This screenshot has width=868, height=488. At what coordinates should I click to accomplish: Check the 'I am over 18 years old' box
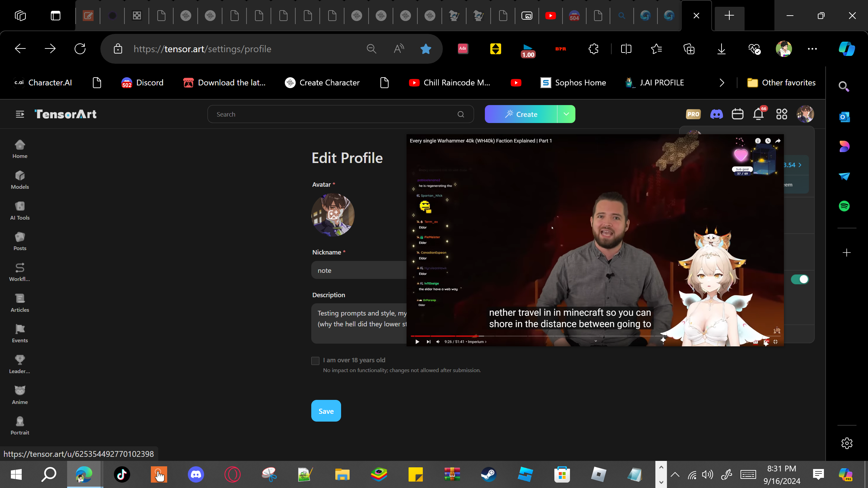315,361
